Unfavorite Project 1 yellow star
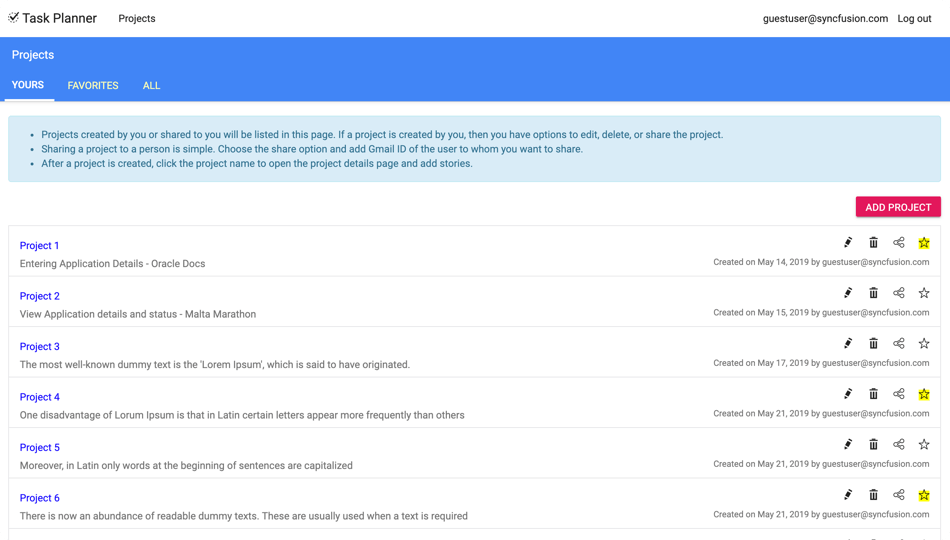Viewport: 950px width, 540px height. (923, 243)
